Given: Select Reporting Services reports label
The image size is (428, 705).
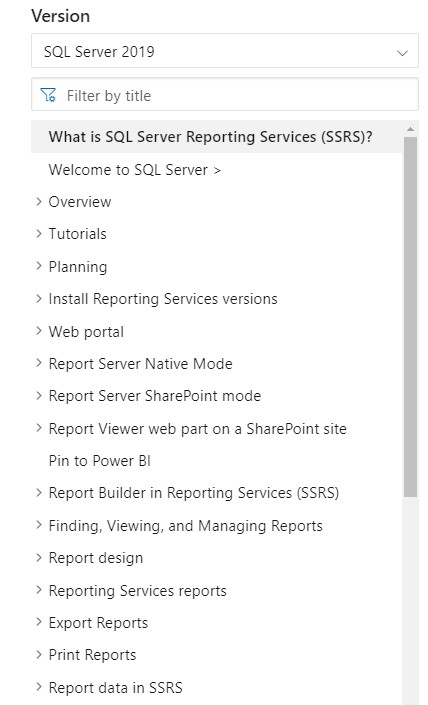Looking at the screenshot, I should (x=138, y=591).
